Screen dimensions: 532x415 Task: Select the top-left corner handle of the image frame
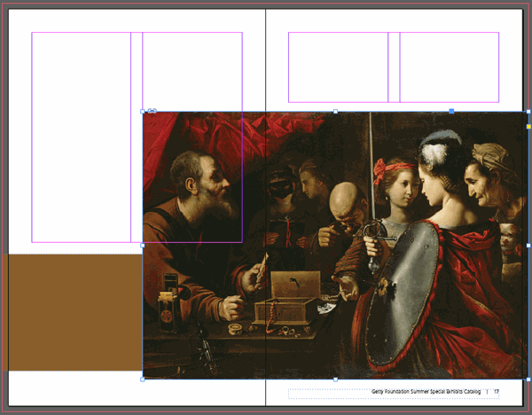143,112
